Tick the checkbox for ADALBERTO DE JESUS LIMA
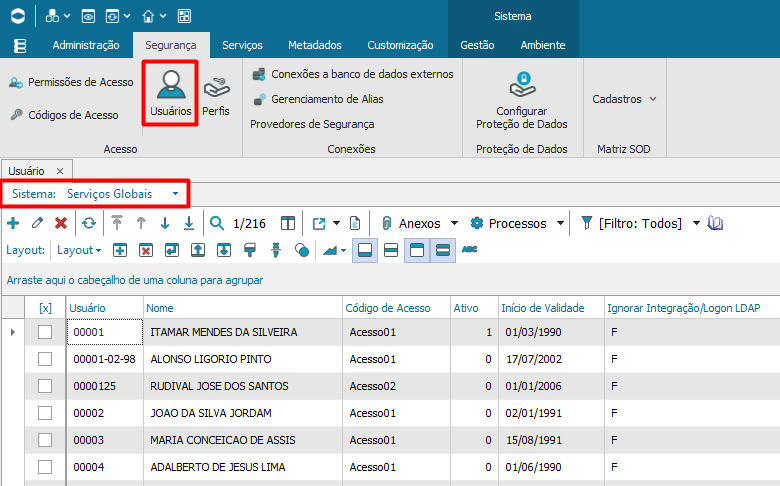 pos(45,467)
